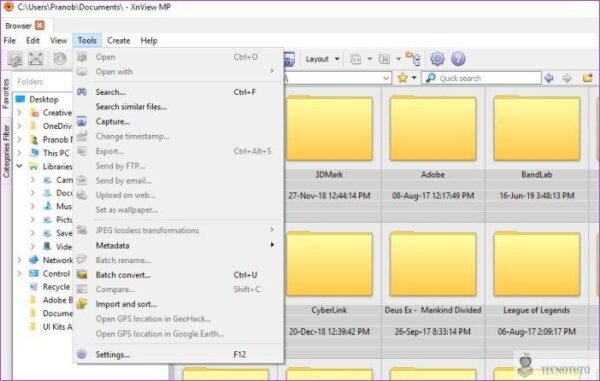The image size is (600, 381).
Task: Select Deus Ex - Mankind Divided folder
Action: [x=433, y=264]
